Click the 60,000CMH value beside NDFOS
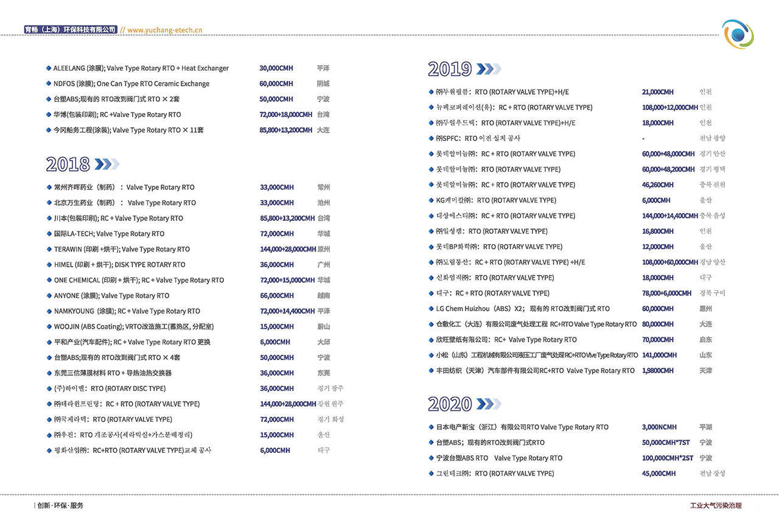The width and height of the screenshot is (779, 532). tap(276, 84)
